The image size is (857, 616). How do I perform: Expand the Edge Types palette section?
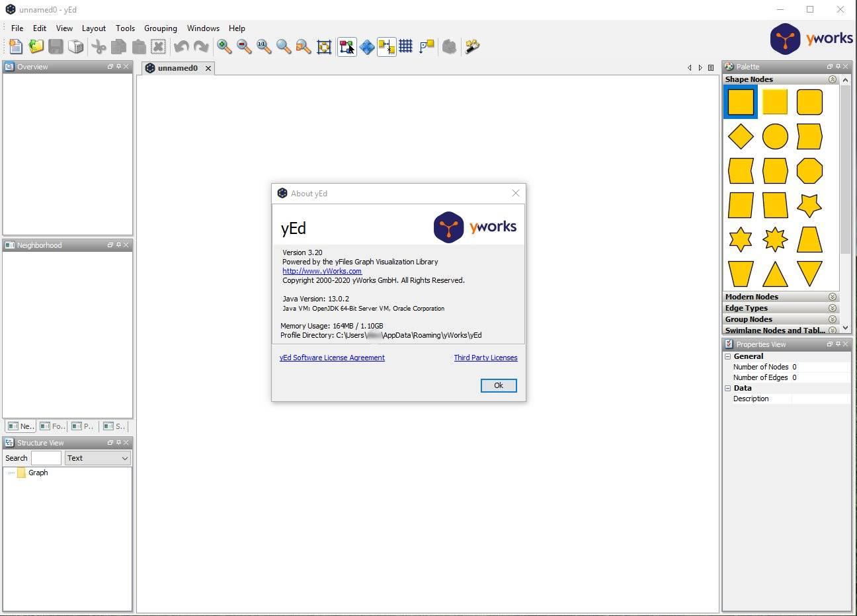833,308
